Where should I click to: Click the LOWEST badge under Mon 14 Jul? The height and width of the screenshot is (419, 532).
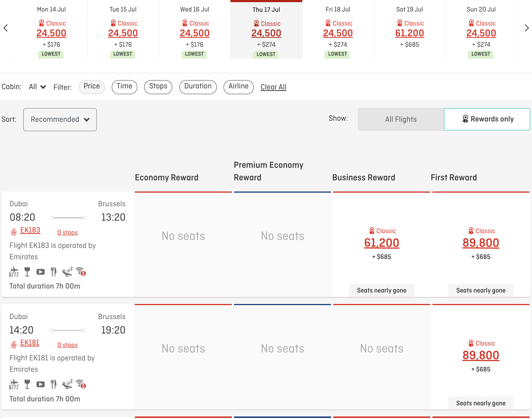pos(51,54)
